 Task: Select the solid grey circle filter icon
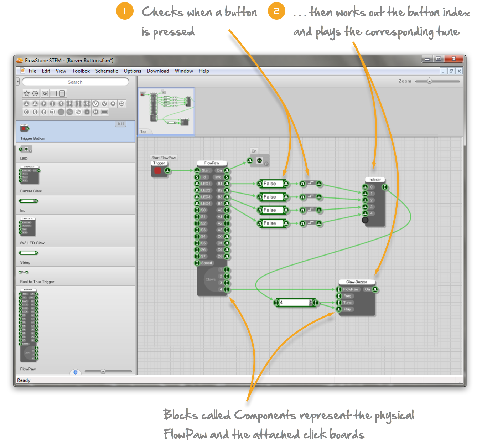(x=61, y=112)
